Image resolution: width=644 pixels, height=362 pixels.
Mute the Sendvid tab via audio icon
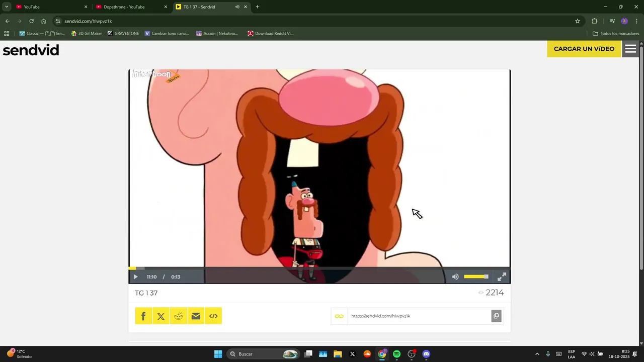[237, 7]
